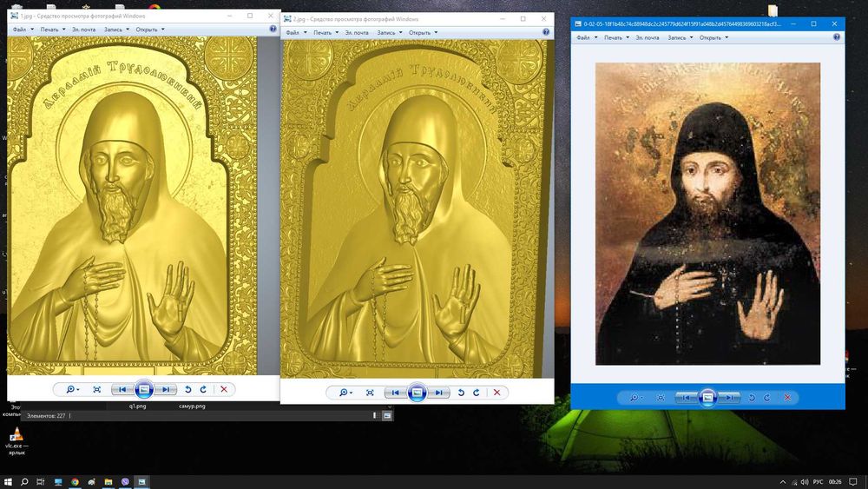The height and width of the screenshot is (489, 868).
Task: Open Открыть menu in 1.jpg viewer
Action: coord(150,30)
